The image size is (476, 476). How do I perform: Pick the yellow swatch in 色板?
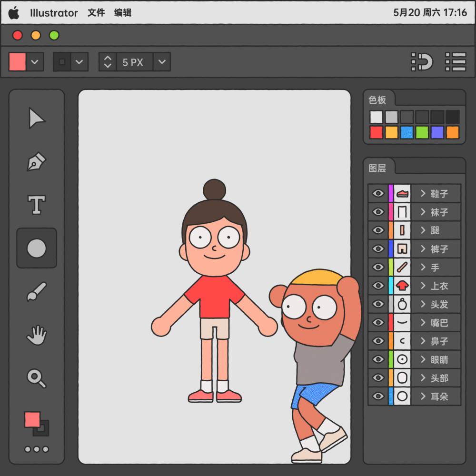tap(391, 132)
